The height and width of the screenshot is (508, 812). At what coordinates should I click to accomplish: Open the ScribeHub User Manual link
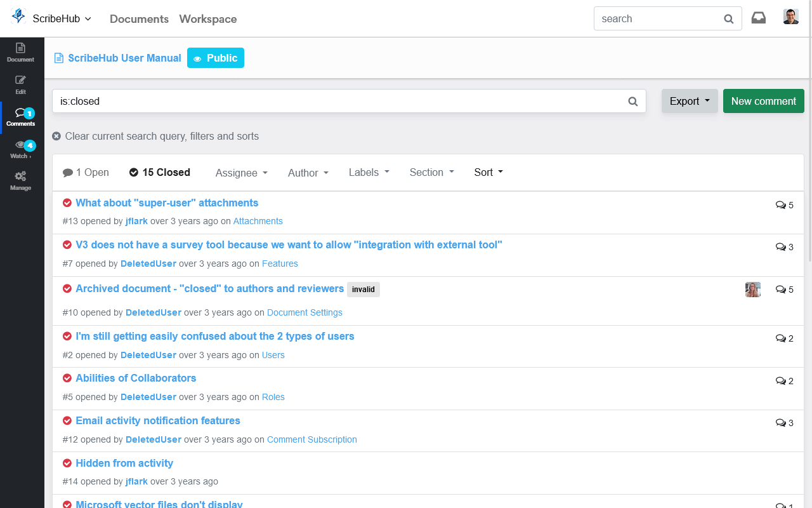pyautogui.click(x=124, y=58)
